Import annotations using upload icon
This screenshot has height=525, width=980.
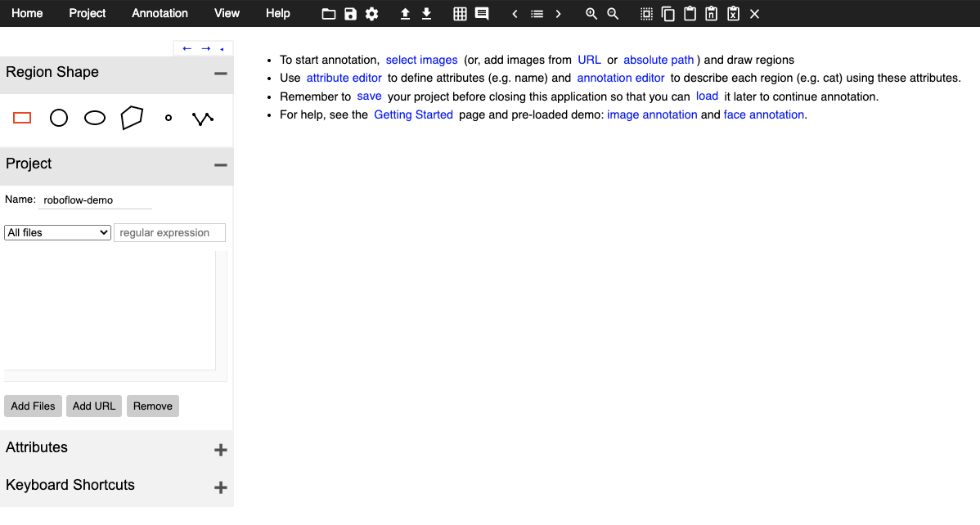pos(405,14)
